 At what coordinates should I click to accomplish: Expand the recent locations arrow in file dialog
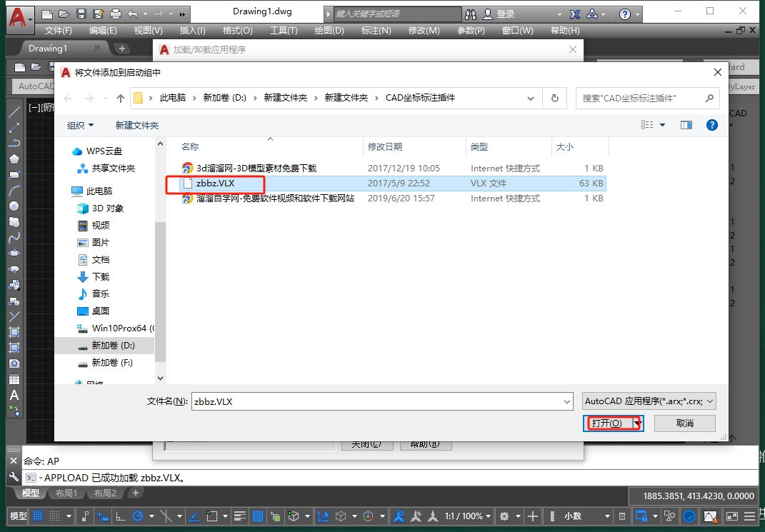106,99
